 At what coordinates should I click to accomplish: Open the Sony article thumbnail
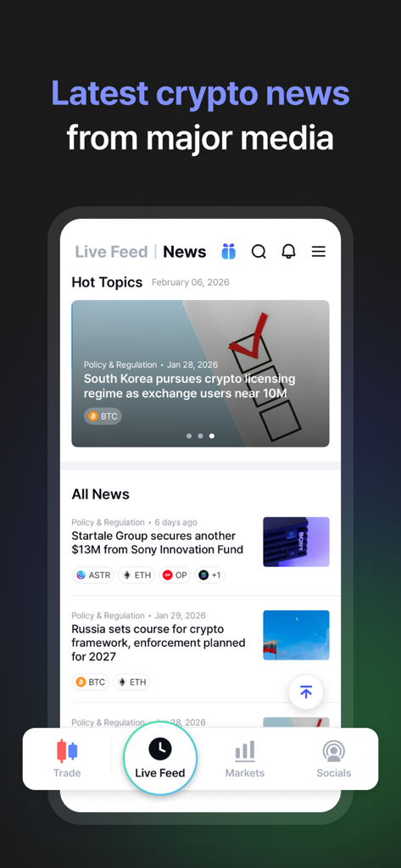(x=296, y=542)
